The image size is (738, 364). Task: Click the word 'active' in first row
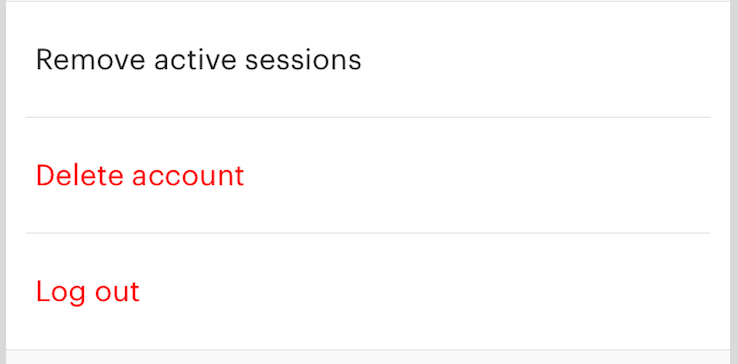click(195, 60)
